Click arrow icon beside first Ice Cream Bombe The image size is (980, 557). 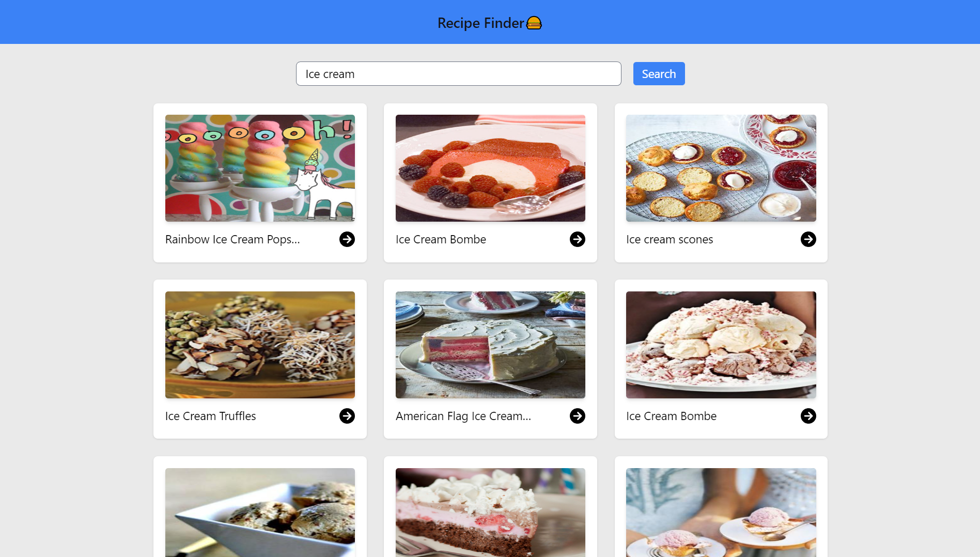coord(578,239)
